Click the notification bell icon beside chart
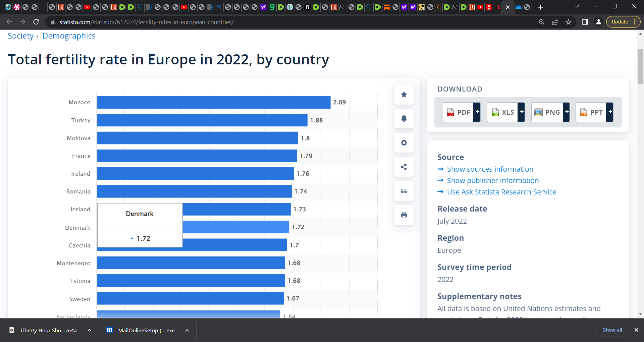Viewport: 644px width, 342px height. coord(404,119)
